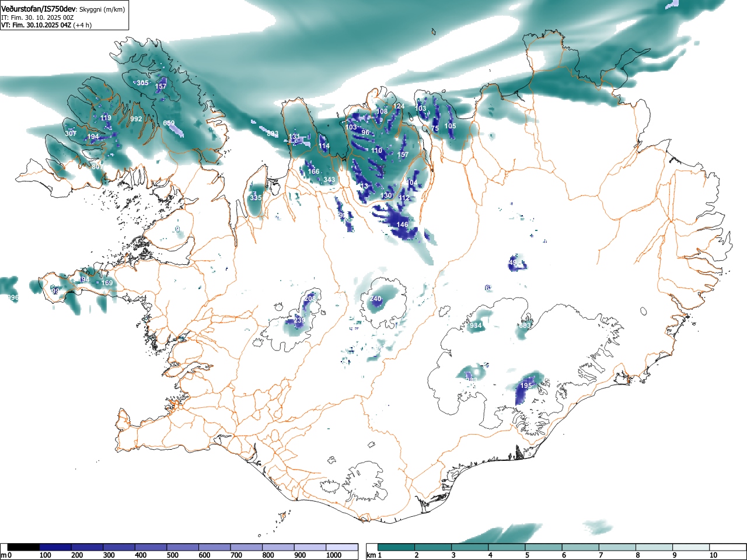The height and width of the screenshot is (560, 747).
Task: Click the 934 visibility value on the map
Action: [476, 325]
